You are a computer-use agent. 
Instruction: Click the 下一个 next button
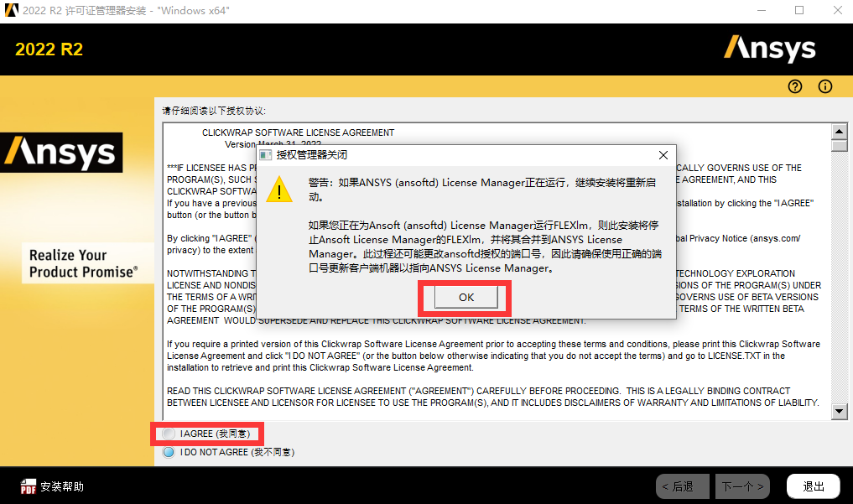[x=742, y=486]
